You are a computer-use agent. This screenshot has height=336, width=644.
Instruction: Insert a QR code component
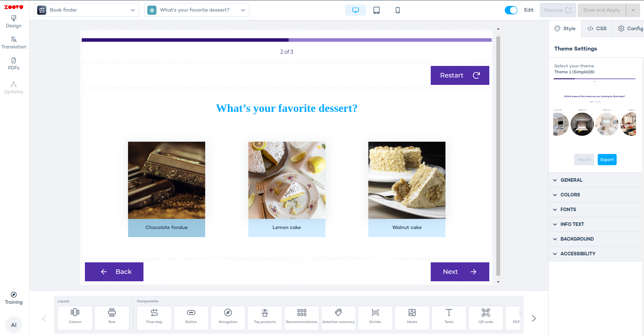click(x=485, y=318)
